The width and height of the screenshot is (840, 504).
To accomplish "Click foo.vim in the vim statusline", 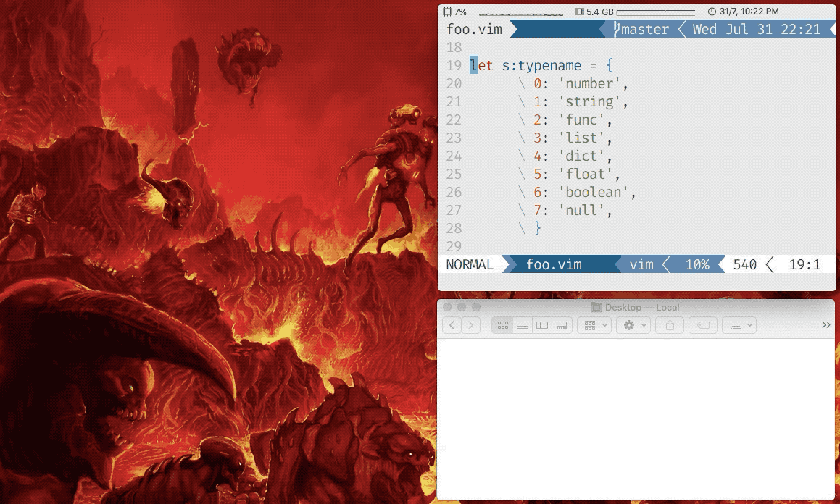I will pyautogui.click(x=554, y=264).
